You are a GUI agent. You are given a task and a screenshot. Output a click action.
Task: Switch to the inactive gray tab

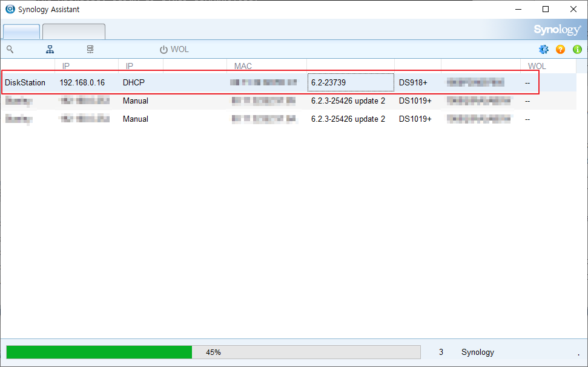(x=74, y=31)
